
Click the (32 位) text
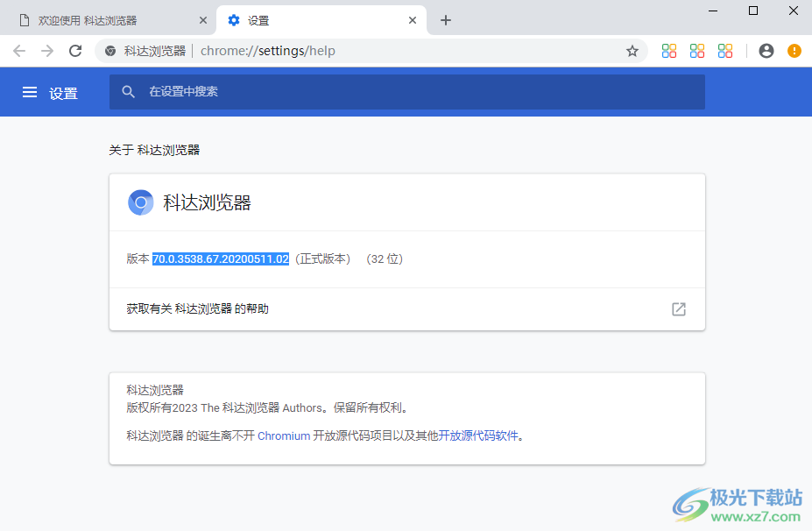coord(385,259)
